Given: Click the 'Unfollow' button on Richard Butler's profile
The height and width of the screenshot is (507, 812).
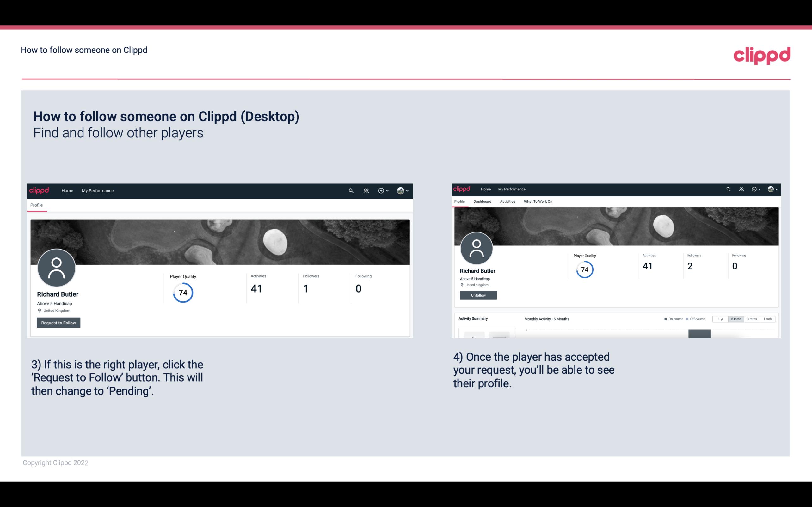Looking at the screenshot, I should pyautogui.click(x=478, y=295).
